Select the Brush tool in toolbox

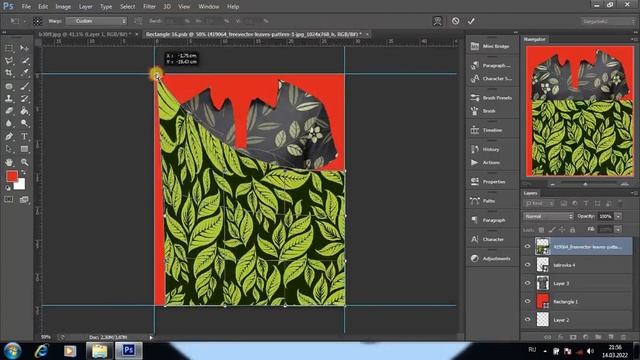point(24,86)
